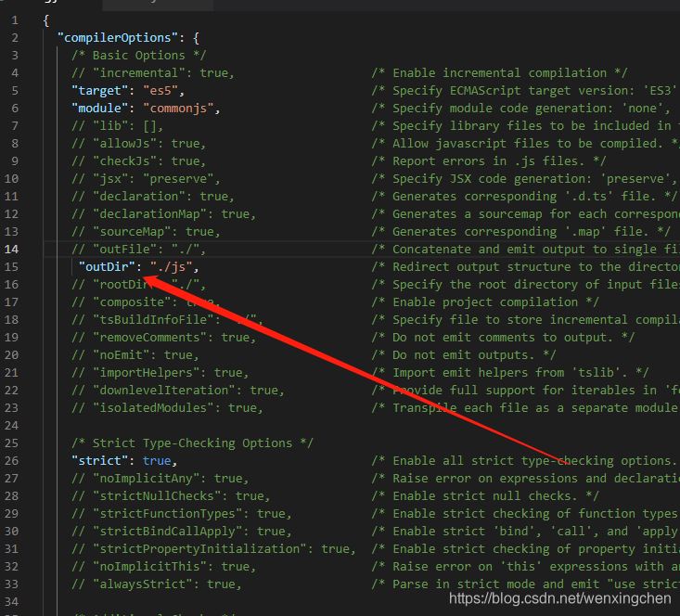Click the commented "outFile" line
Image resolution: width=680 pixels, height=616 pixels.
[139, 250]
